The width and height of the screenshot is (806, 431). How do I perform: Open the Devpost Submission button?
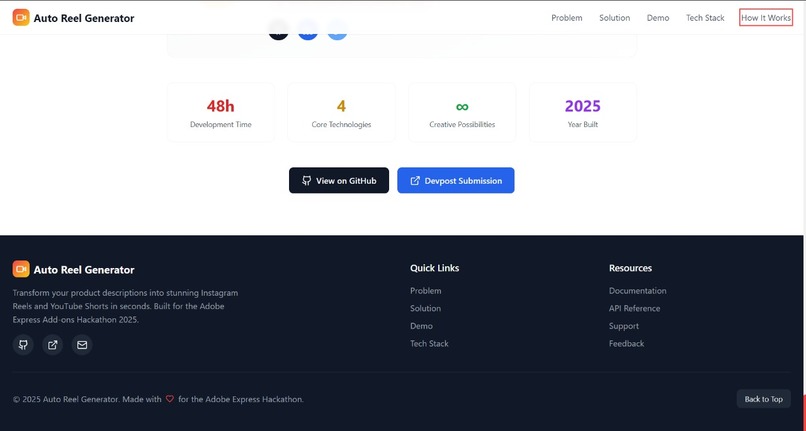456,181
